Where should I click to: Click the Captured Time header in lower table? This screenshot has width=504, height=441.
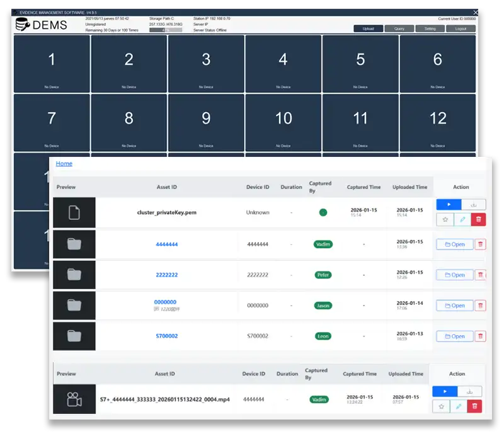click(360, 374)
